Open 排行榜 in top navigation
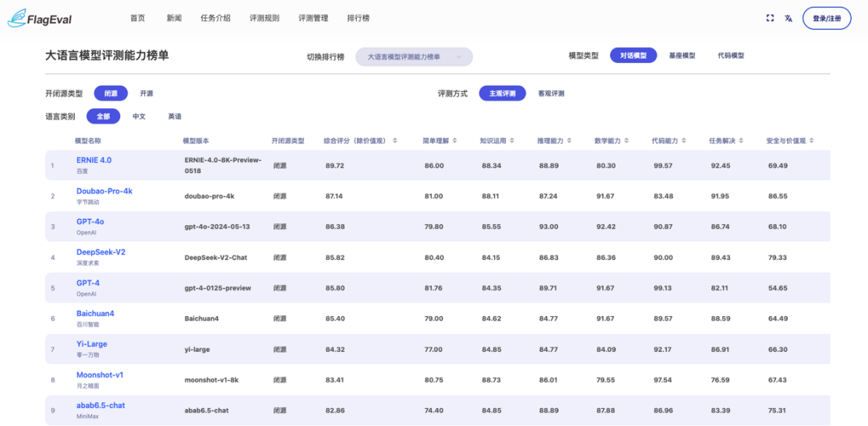The height and width of the screenshot is (426, 868). (358, 18)
